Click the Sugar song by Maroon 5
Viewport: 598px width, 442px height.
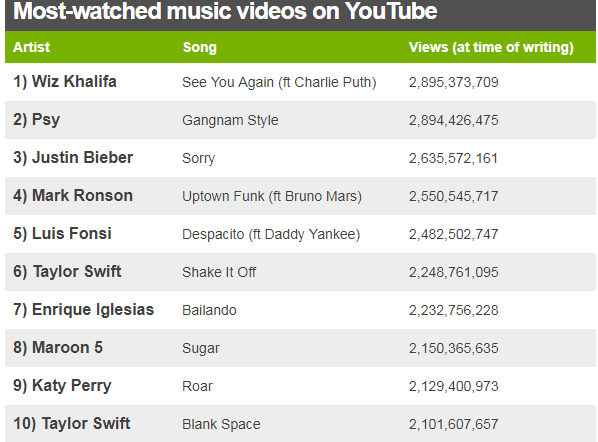point(201,348)
